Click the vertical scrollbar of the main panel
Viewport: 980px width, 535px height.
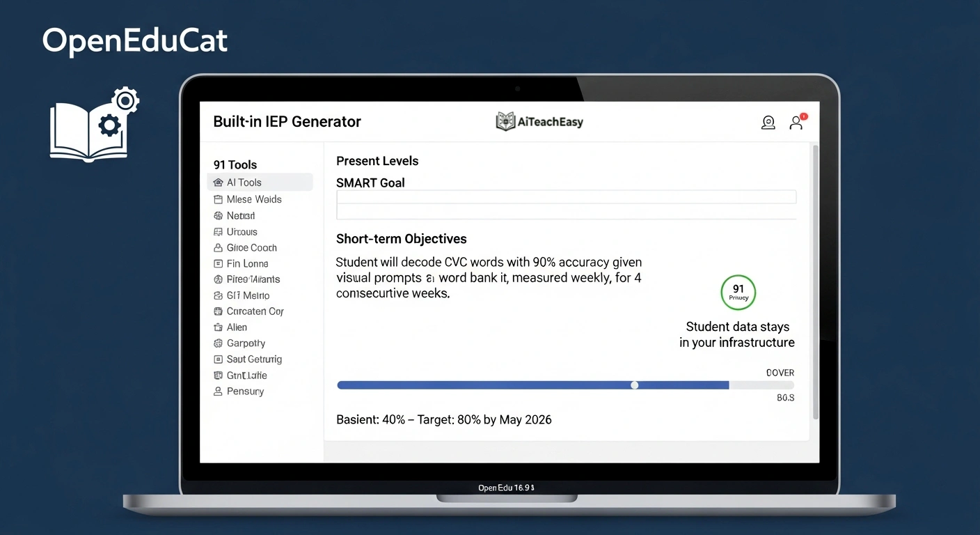coord(816,282)
